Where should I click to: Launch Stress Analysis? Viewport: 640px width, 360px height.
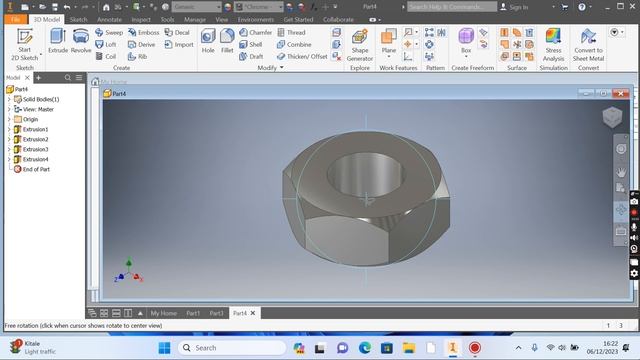point(553,44)
